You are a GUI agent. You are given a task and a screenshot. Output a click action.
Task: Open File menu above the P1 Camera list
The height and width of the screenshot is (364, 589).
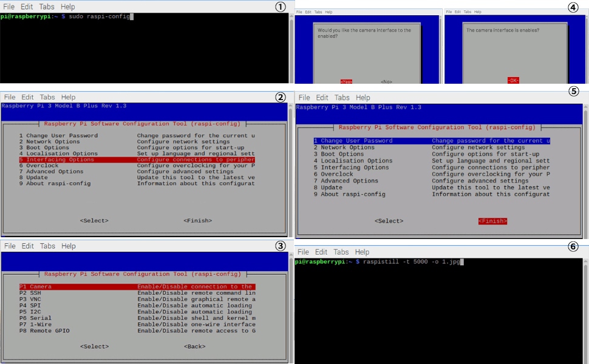[10, 246]
